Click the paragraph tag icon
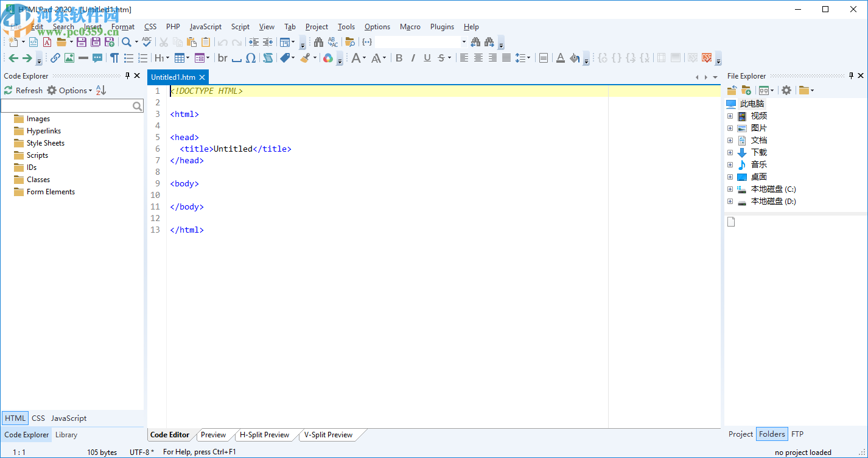868x458 pixels. [x=114, y=58]
